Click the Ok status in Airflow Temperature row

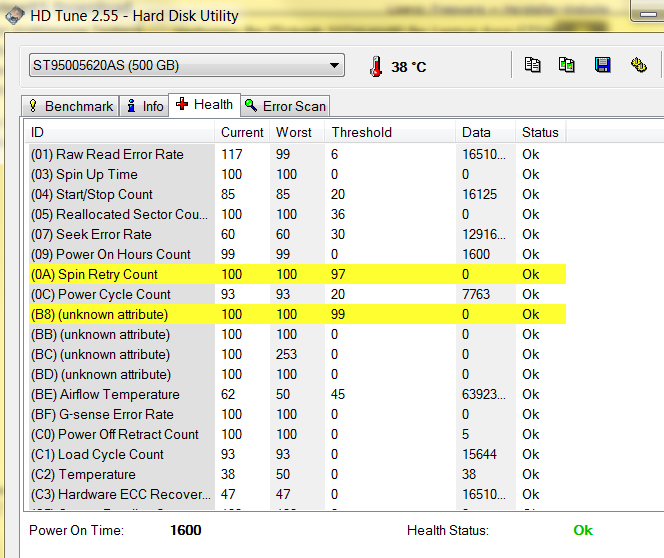click(531, 395)
